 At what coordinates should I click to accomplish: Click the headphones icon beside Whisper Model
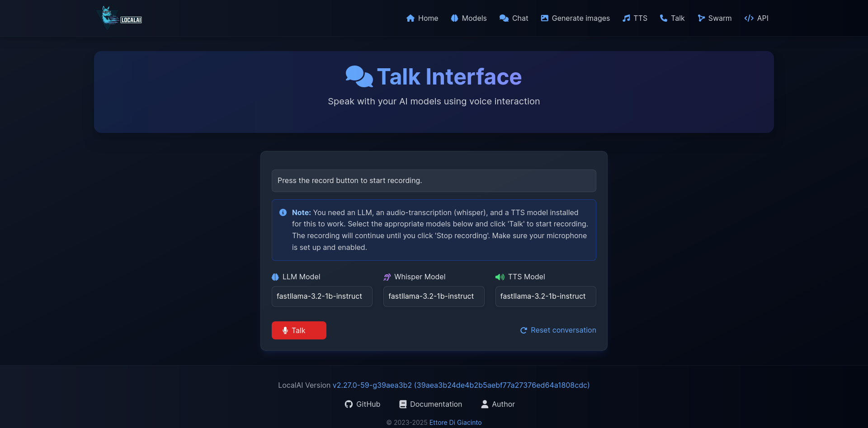pos(387,277)
